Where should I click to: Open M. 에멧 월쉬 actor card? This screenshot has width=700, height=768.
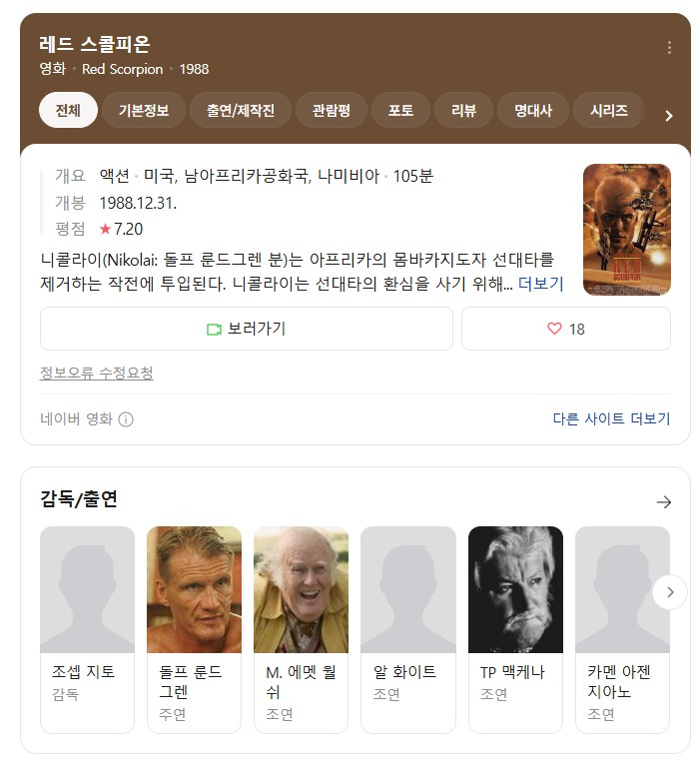tap(301, 630)
